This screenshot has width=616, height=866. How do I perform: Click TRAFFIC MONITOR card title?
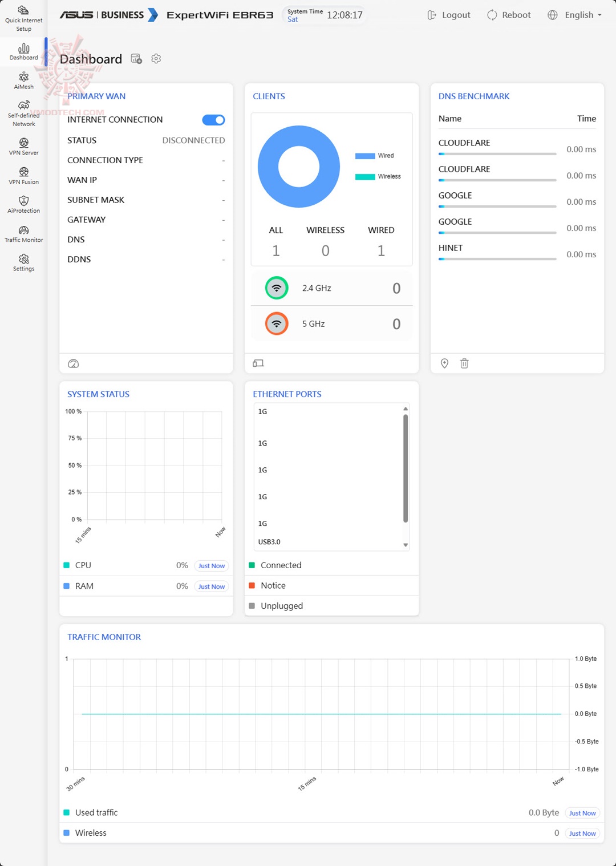104,637
